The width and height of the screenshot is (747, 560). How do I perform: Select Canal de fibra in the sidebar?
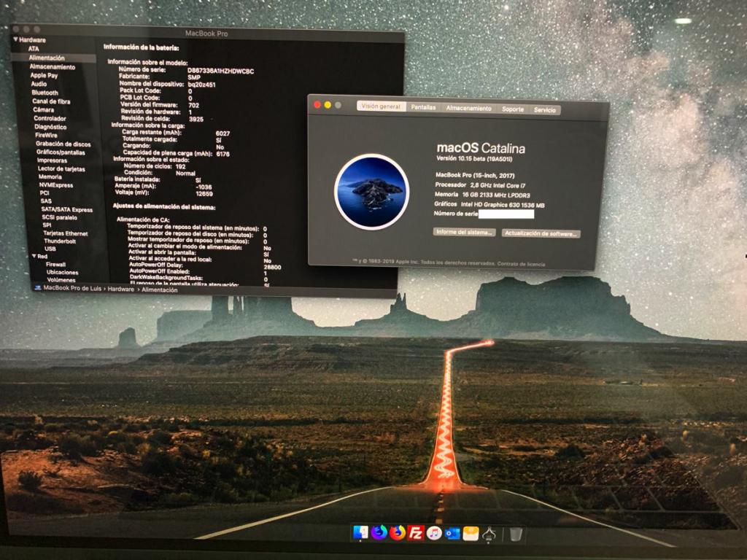51,101
